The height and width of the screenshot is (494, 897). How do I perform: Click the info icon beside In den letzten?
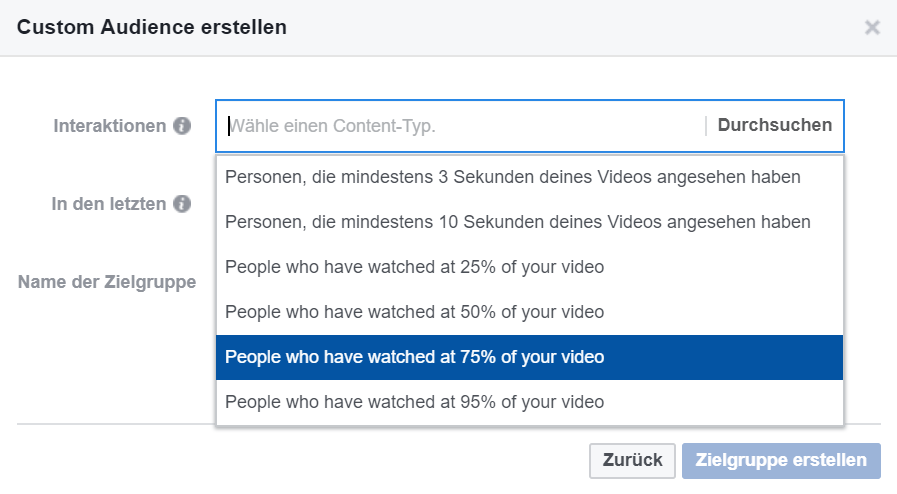click(182, 204)
